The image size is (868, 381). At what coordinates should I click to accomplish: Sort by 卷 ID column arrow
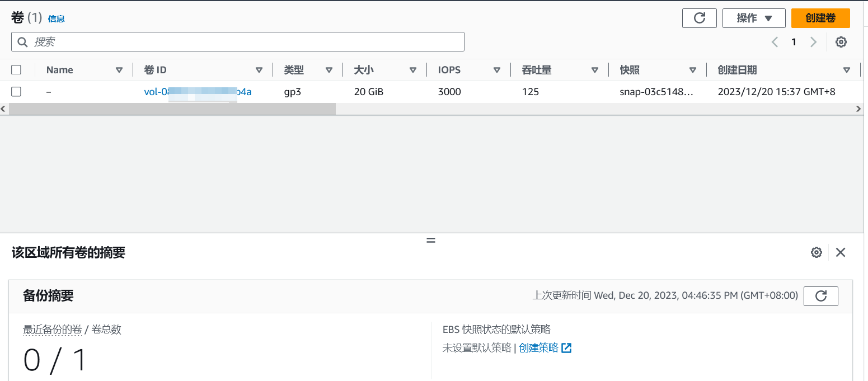[x=259, y=70]
